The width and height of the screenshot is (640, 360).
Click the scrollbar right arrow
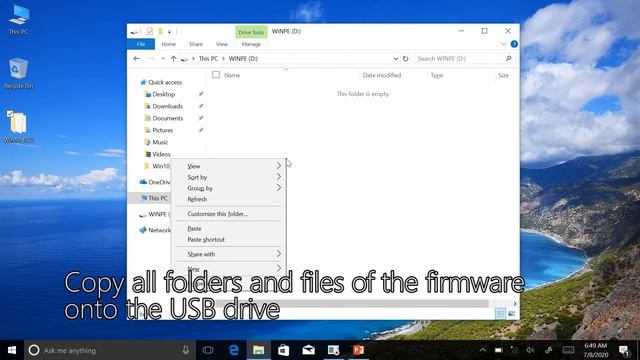tap(515, 304)
